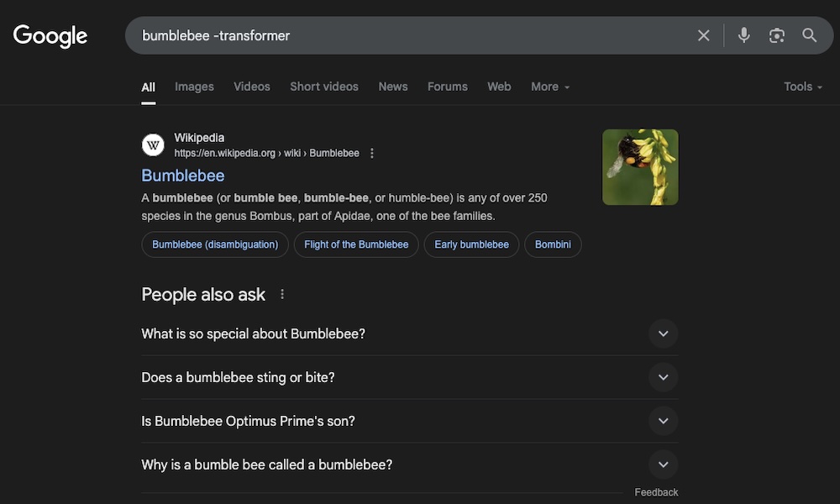Image resolution: width=840 pixels, height=504 pixels.
Task: Open Early bumblebee chip
Action: click(471, 244)
